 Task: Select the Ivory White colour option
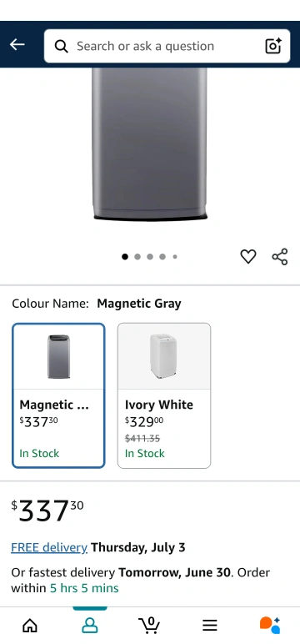(164, 395)
